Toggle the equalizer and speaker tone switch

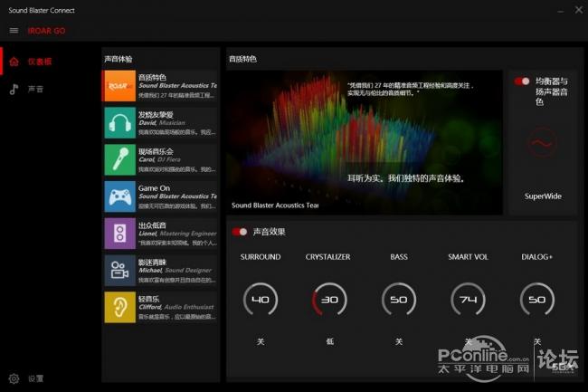(522, 81)
